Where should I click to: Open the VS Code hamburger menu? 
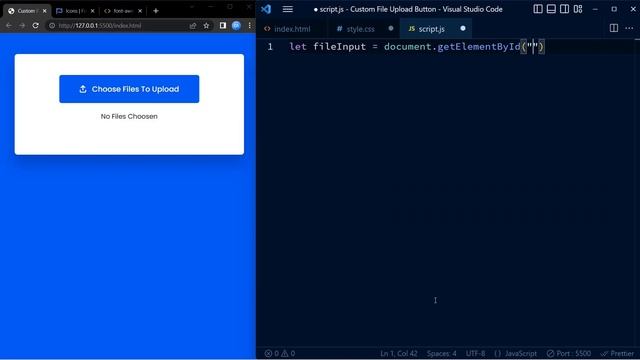(287, 9)
